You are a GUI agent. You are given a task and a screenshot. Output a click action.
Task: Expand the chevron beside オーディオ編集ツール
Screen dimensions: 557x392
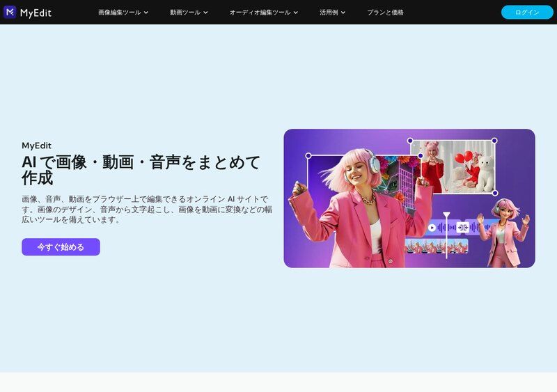tap(295, 13)
